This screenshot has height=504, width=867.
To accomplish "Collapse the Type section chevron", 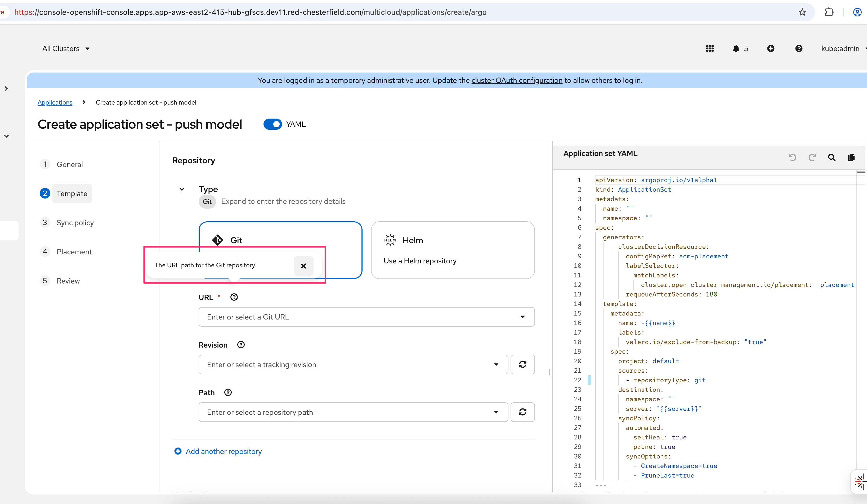I will pos(182,189).
